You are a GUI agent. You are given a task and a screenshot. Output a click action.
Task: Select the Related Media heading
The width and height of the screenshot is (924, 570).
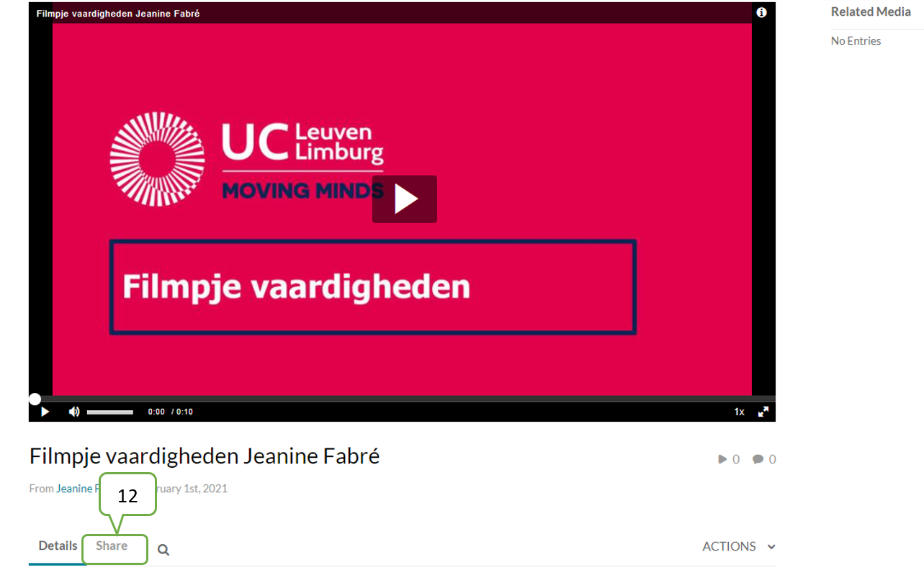click(871, 12)
